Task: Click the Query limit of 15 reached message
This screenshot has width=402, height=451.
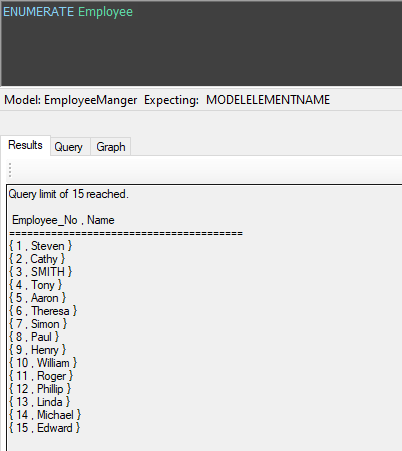Action: 68,194
